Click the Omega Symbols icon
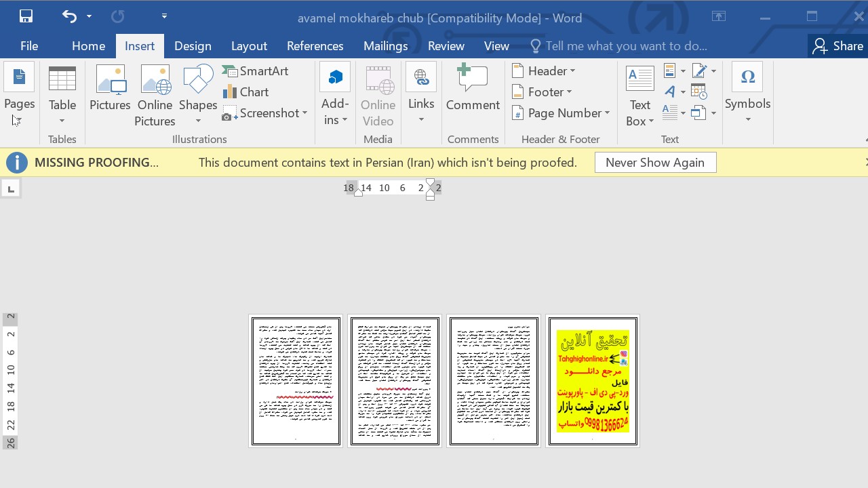 (x=748, y=77)
